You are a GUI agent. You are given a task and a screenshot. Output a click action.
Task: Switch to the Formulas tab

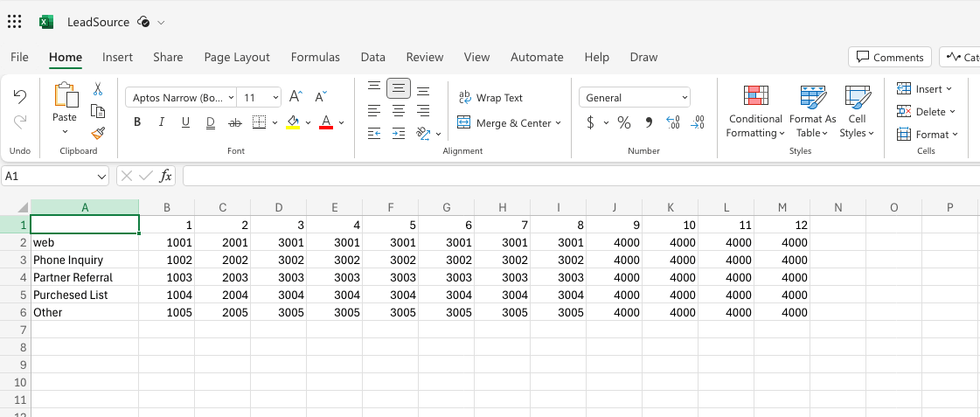315,57
